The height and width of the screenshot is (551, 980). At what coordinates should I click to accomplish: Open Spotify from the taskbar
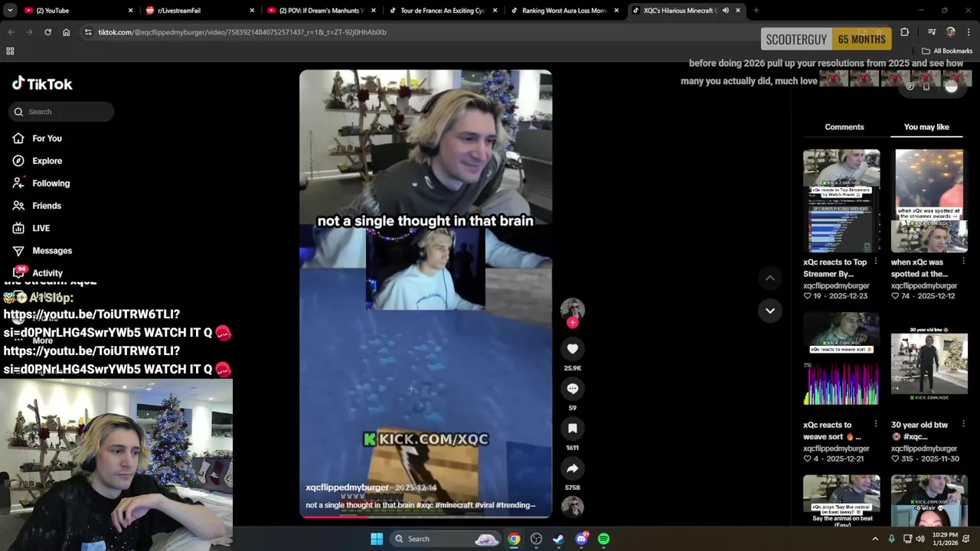pyautogui.click(x=603, y=539)
